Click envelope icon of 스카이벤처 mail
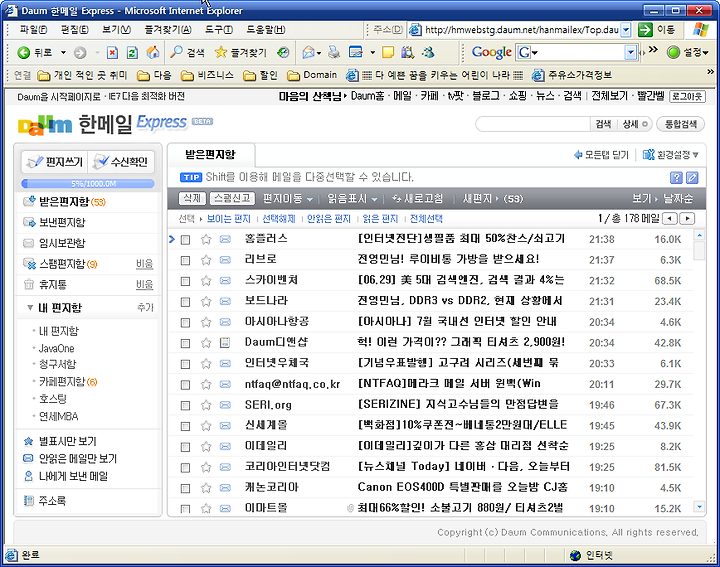Viewport: 720px width, 567px height. [x=225, y=281]
